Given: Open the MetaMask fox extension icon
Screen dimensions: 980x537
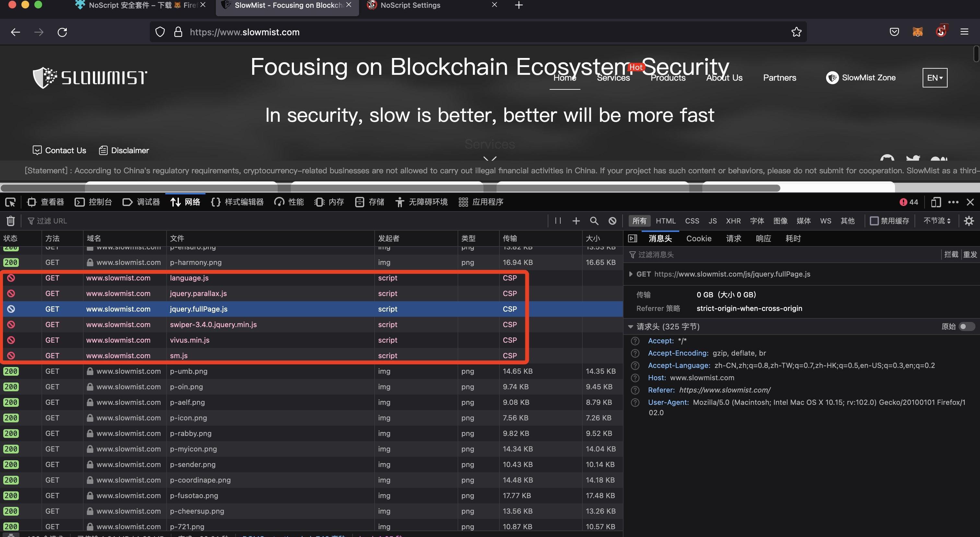Looking at the screenshot, I should (917, 32).
